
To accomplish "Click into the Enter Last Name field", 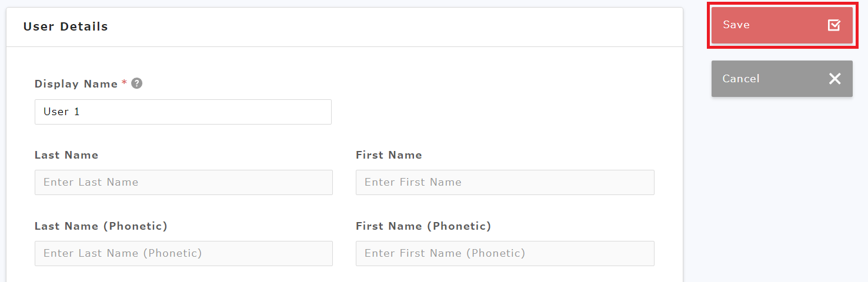I will pos(183,182).
